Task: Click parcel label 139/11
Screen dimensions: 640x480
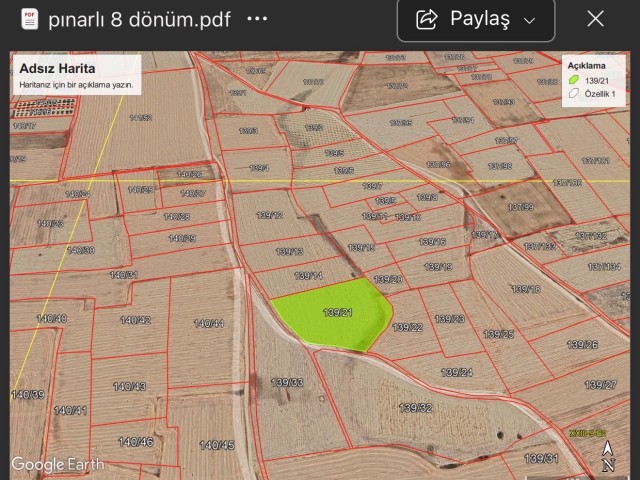Action: [x=375, y=216]
